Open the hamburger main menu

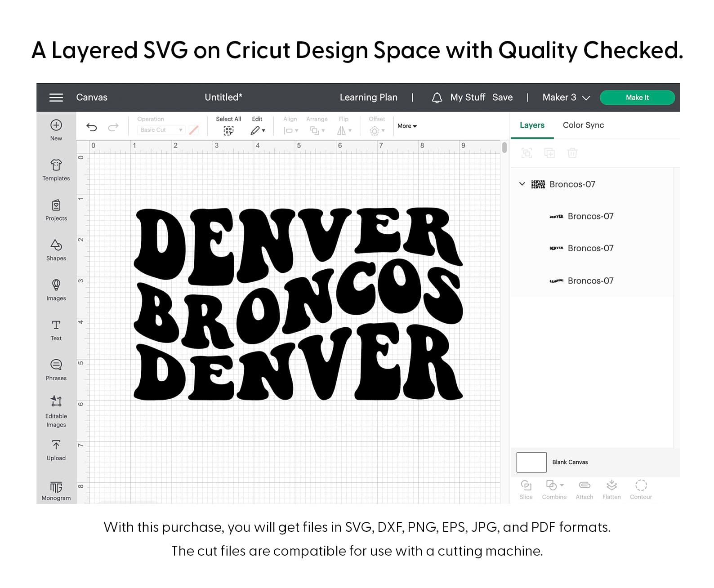click(x=56, y=98)
